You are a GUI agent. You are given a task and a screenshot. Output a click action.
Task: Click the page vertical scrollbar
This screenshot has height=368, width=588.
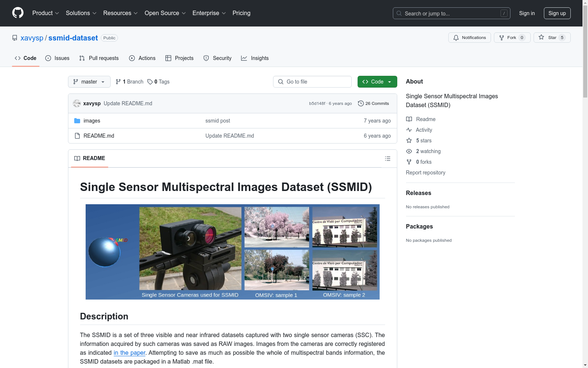[585, 52]
